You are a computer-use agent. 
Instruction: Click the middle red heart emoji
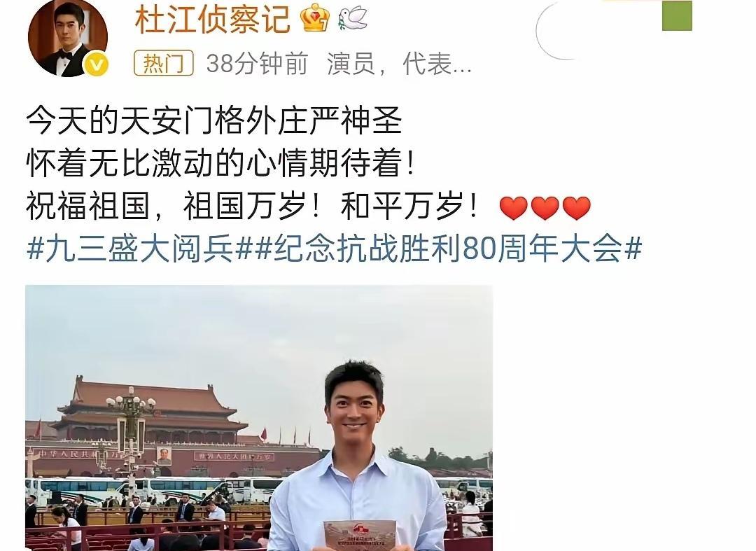point(545,208)
